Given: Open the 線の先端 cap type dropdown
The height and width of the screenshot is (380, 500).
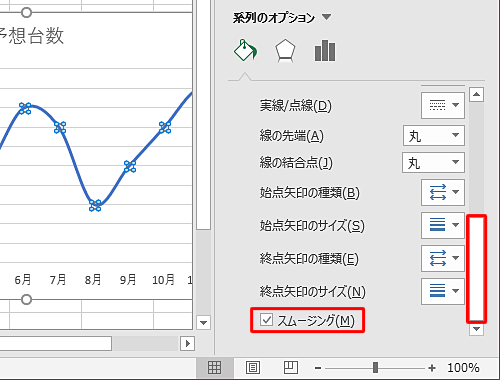Looking at the screenshot, I should point(434,135).
